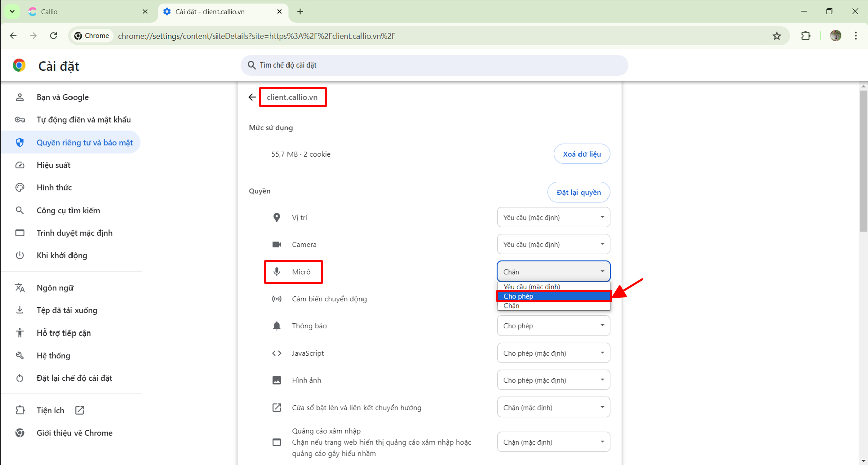The image size is (868, 465).
Task: Click the Đặt lại quyền button
Action: click(x=578, y=192)
